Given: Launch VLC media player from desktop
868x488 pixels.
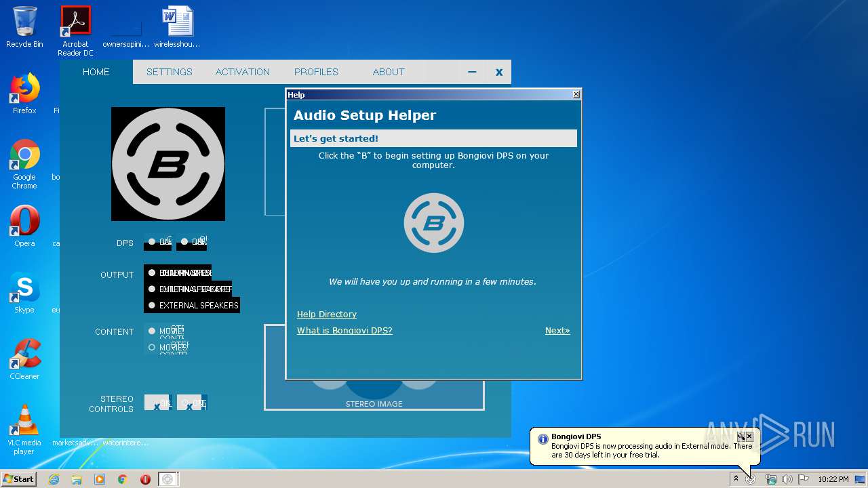Looking at the screenshot, I should tap(24, 429).
